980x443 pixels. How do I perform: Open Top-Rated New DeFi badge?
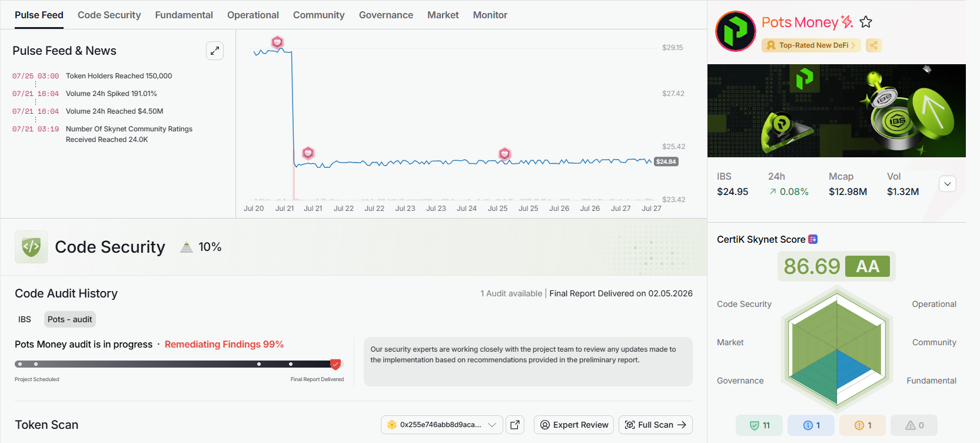tap(811, 45)
